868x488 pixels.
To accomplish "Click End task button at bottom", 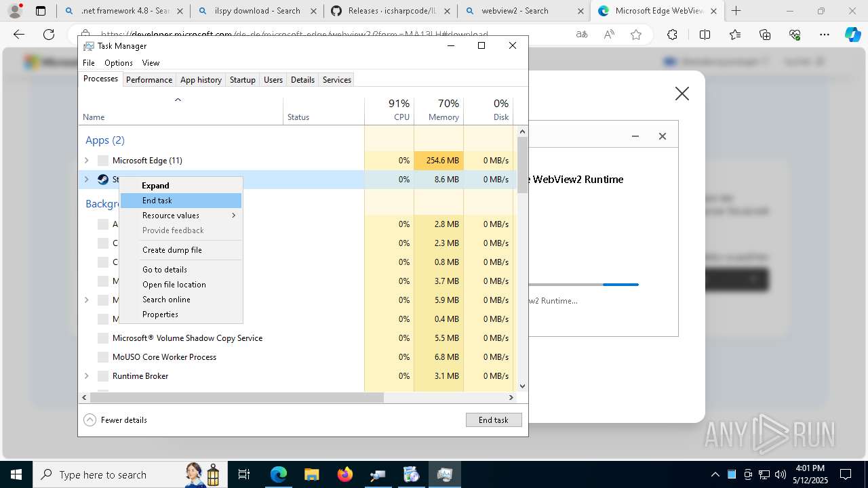I will (x=494, y=420).
